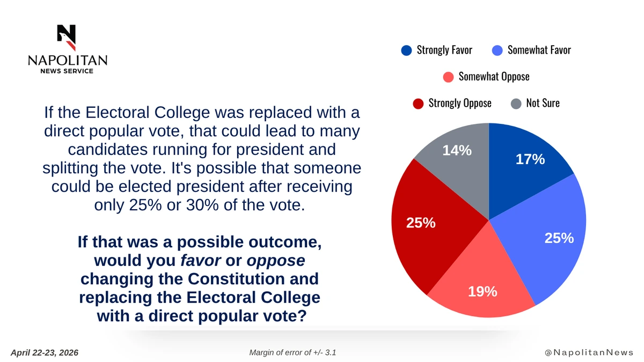Open the @NapolitanNews handle

click(x=588, y=352)
